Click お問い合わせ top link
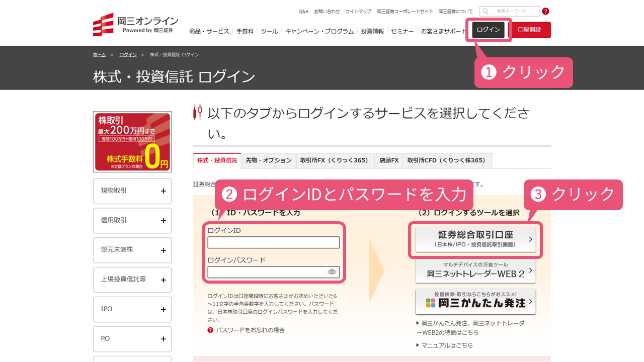Screen dimensions: 644x362 (x=327, y=11)
